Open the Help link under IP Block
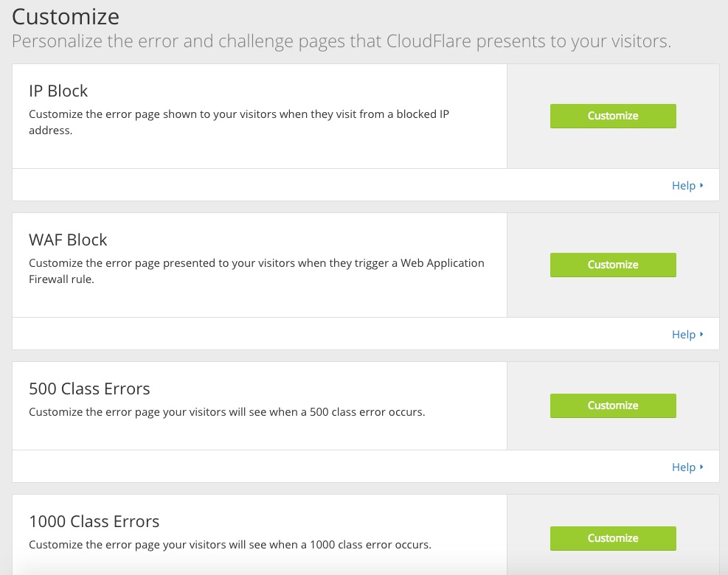728x575 pixels. pos(683,186)
